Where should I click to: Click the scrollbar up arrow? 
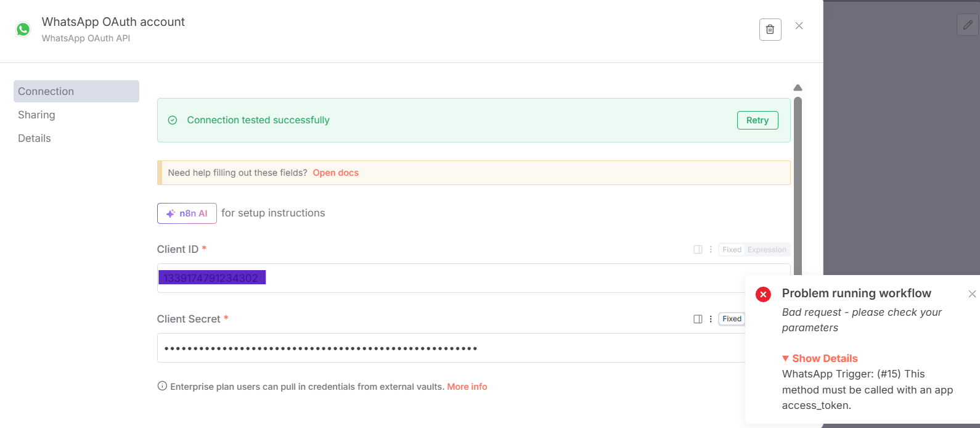pyautogui.click(x=798, y=88)
